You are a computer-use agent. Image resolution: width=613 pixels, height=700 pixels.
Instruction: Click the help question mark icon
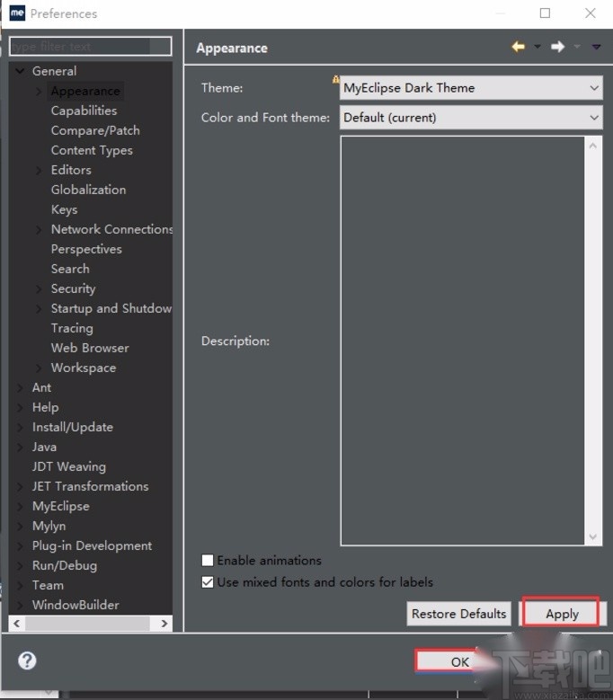[x=27, y=660]
